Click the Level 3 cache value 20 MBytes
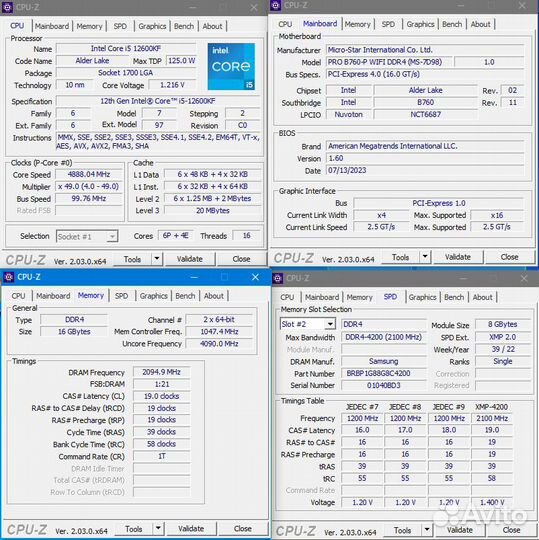Image resolution: width=539 pixels, height=540 pixels. [x=213, y=210]
